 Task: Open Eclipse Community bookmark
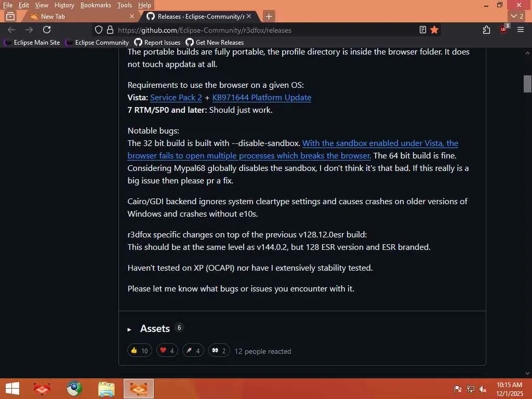click(x=98, y=43)
